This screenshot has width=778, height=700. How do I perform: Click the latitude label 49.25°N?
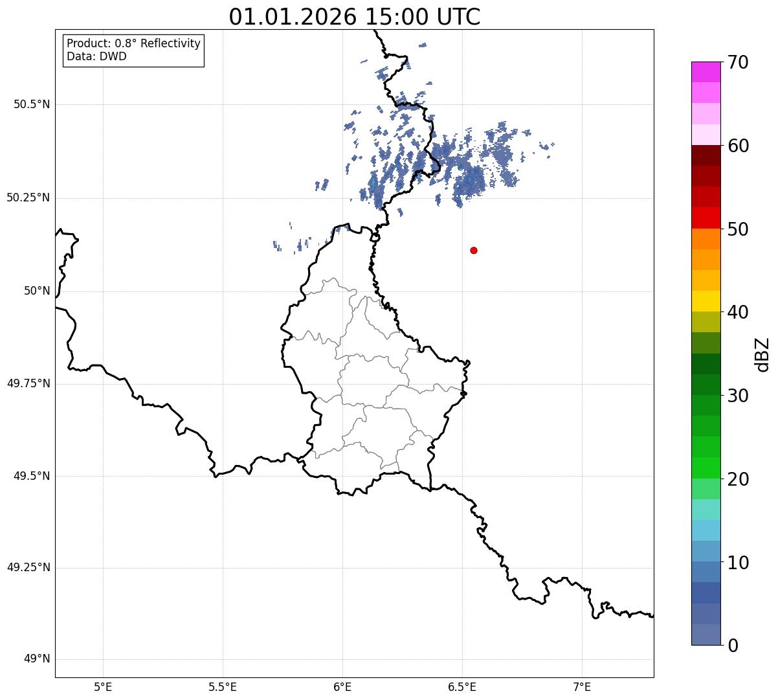coord(28,567)
